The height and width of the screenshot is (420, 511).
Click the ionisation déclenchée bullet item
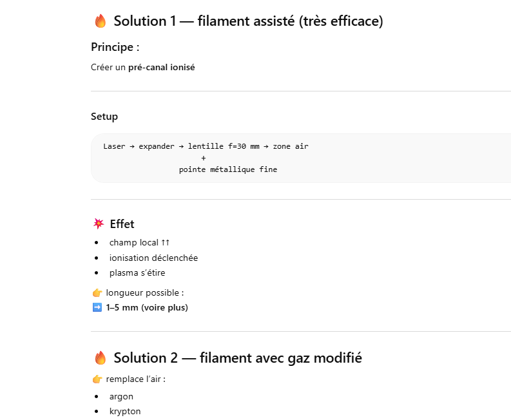click(x=153, y=258)
